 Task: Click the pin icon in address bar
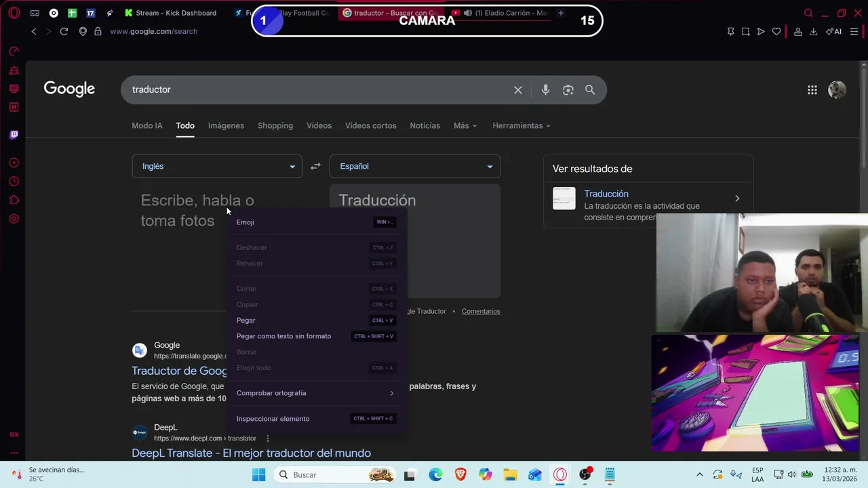730,31
